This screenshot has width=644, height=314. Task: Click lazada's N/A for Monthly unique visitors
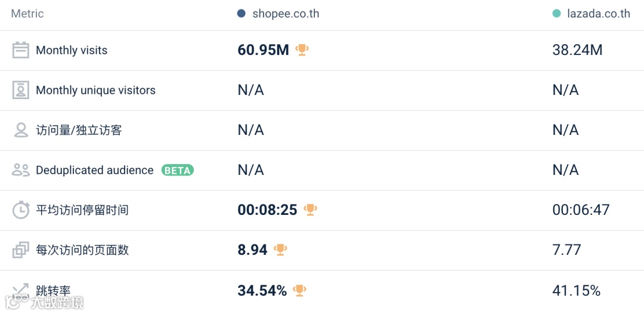pyautogui.click(x=565, y=90)
